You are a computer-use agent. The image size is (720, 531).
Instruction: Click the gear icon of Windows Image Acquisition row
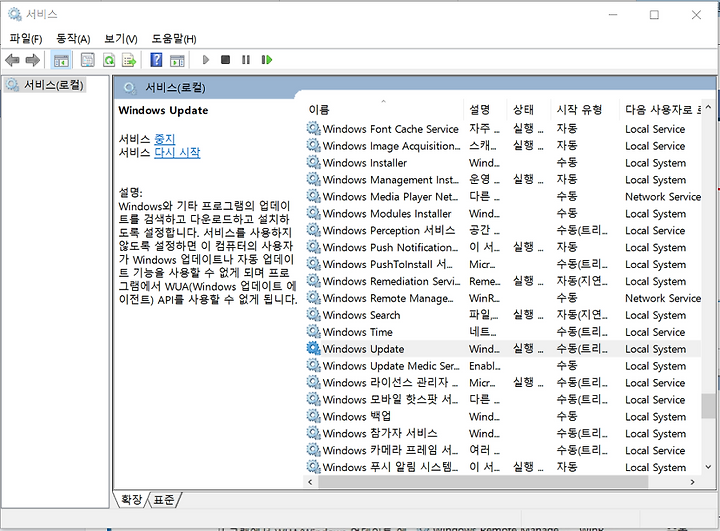pyautogui.click(x=313, y=145)
